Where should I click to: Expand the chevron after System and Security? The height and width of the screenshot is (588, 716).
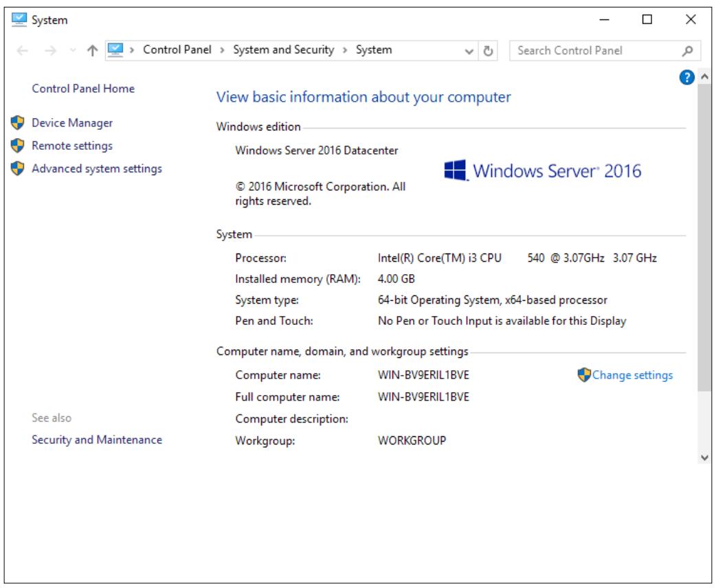point(345,50)
